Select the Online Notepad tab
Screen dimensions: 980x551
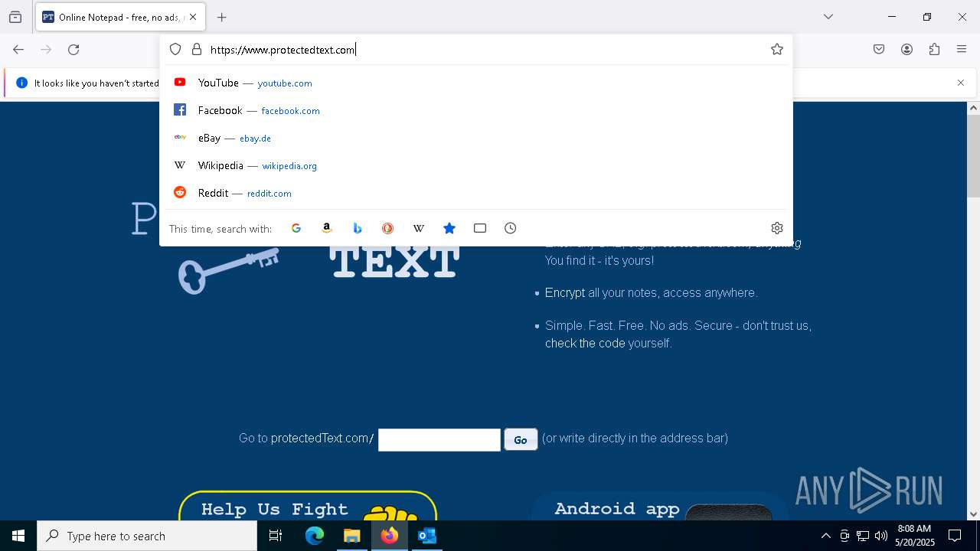coord(120,17)
